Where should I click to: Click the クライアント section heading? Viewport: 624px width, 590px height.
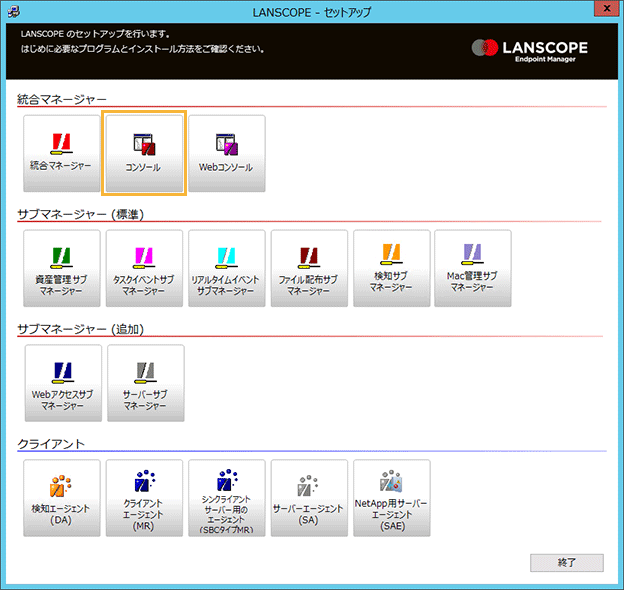point(51,444)
